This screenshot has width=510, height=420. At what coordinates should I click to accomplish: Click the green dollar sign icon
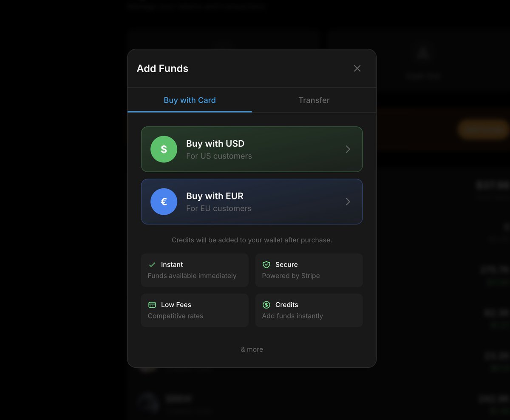(x=164, y=149)
